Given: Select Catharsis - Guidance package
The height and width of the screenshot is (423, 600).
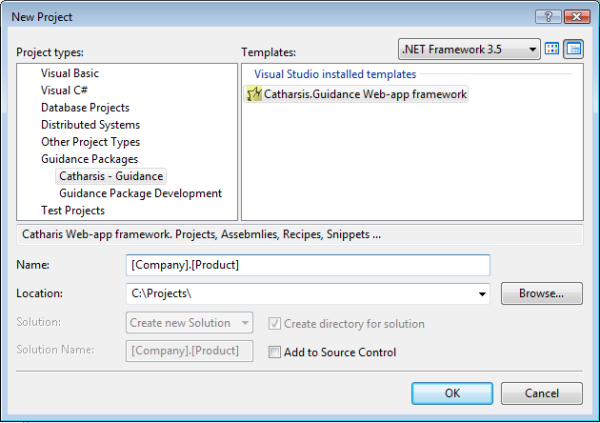Looking at the screenshot, I should (111, 176).
